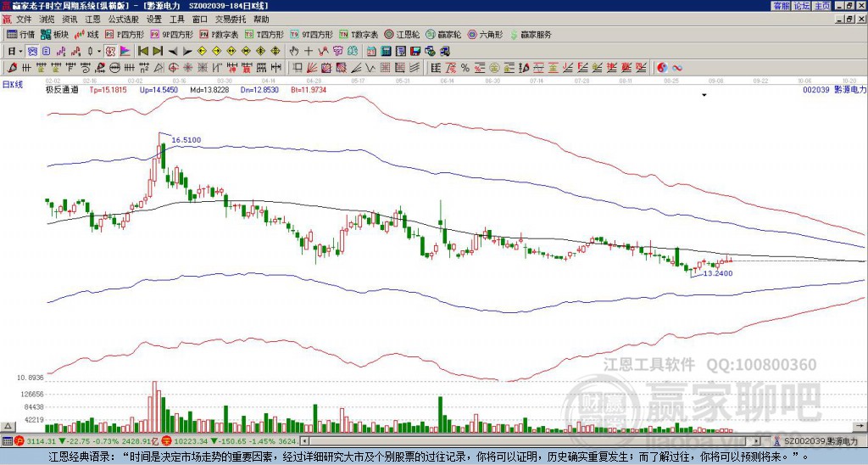Image resolution: width=868 pixels, height=465 pixels.
Task: Open the T数字表 time number table
Action: coord(359,34)
